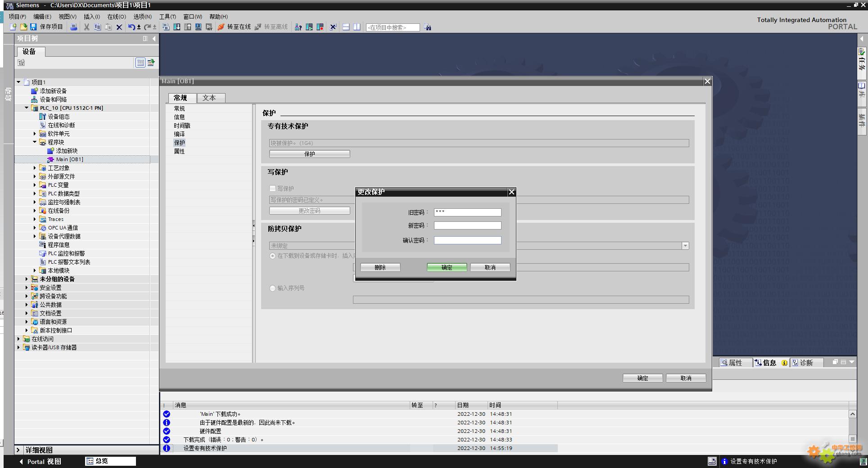Image resolution: width=868 pixels, height=468 pixels.
Task: Click the delete X toolbar icon
Action: point(119,27)
